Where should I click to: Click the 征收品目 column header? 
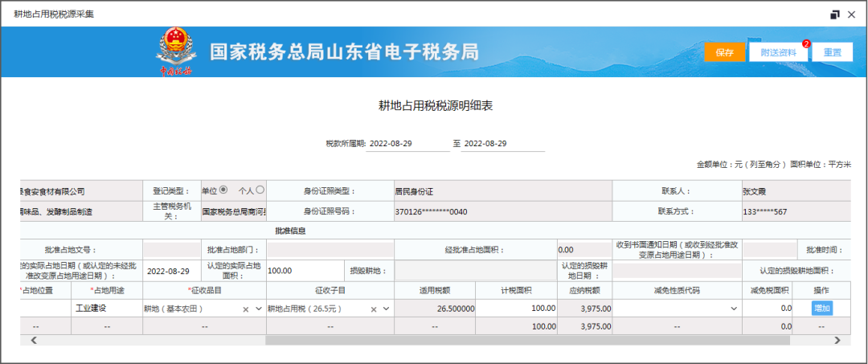(205, 290)
